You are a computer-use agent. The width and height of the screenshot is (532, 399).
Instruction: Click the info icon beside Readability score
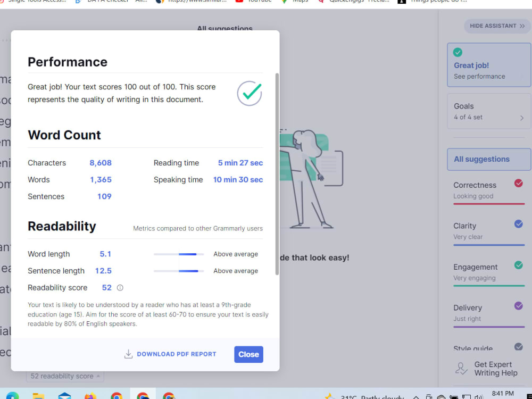click(120, 288)
